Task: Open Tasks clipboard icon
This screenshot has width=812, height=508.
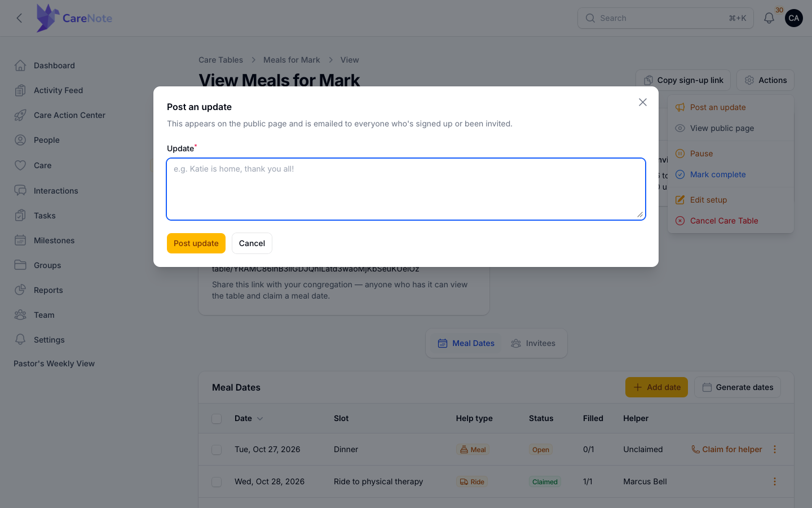Action: pyautogui.click(x=20, y=216)
